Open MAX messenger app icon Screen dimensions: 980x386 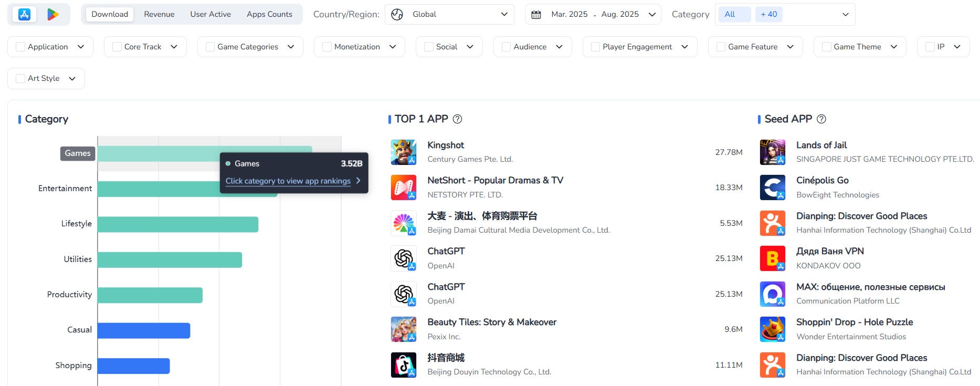coord(773,294)
